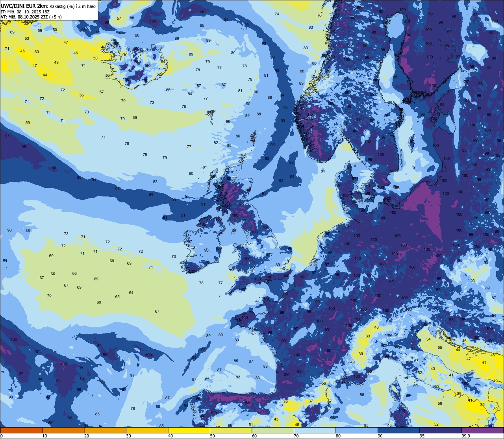Click the 50–60 pale yellow legend swatch

pyautogui.click(x=231, y=430)
